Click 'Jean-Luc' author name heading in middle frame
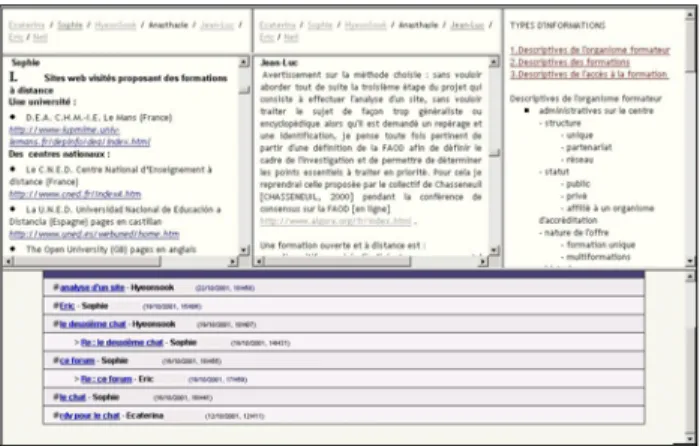This screenshot has width=700, height=446. [279, 63]
